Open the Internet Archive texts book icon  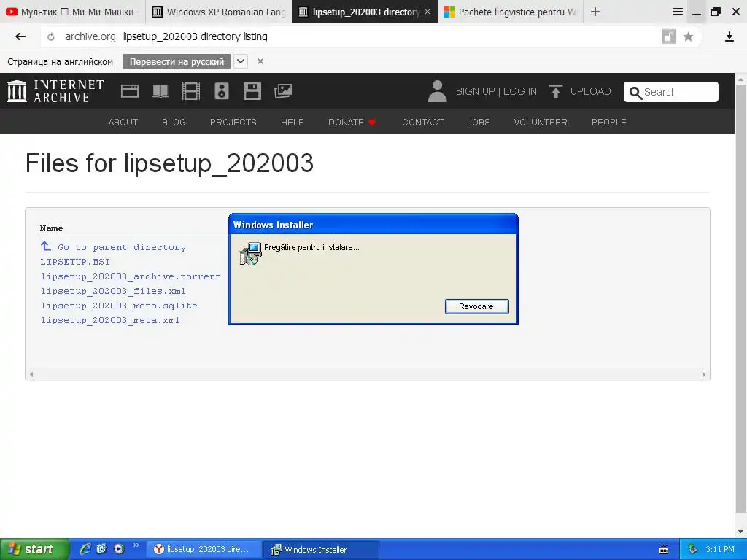coord(160,91)
